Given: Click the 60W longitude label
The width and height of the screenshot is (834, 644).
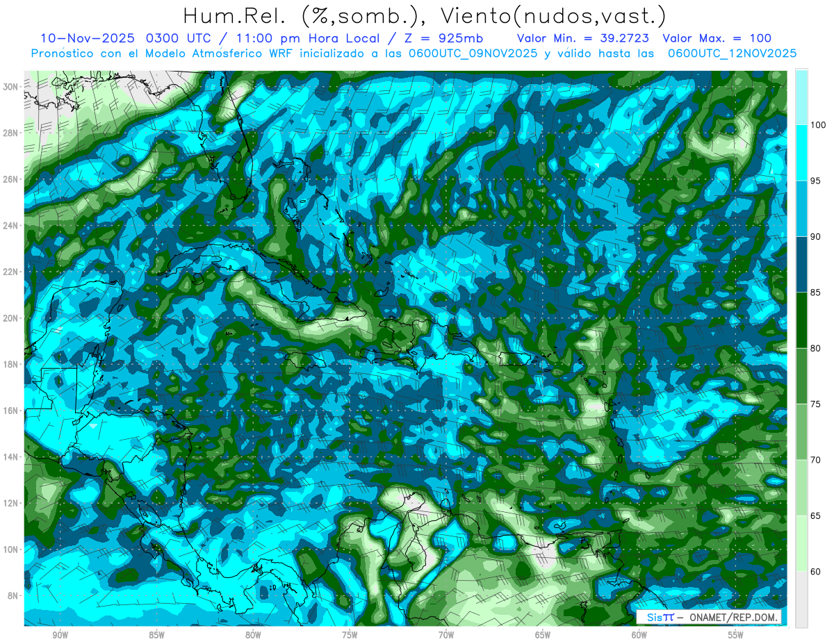Looking at the screenshot, I should pos(639,635).
